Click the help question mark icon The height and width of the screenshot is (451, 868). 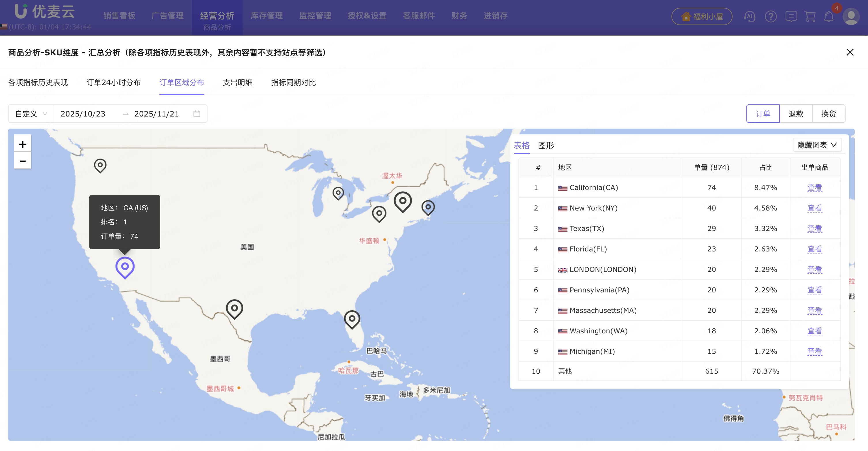771,16
